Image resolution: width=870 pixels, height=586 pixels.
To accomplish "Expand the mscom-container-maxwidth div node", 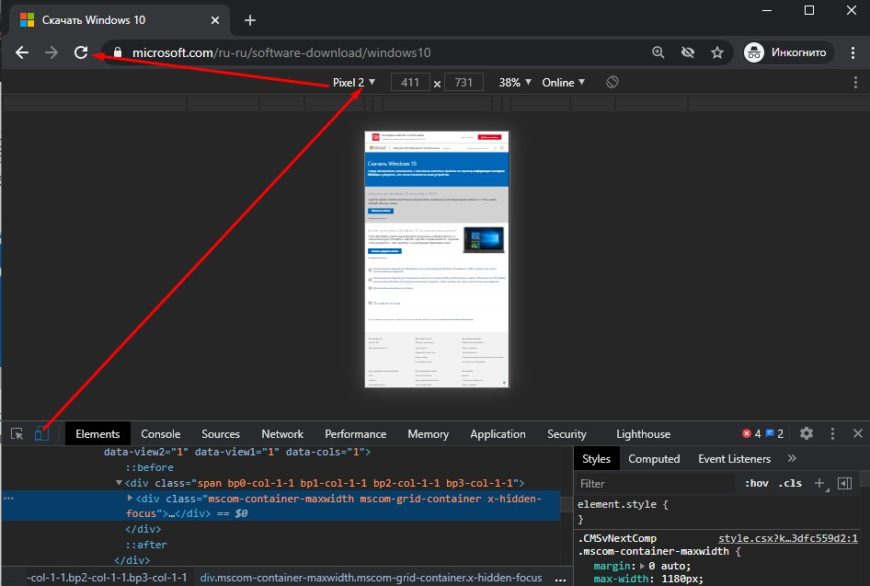I will point(130,498).
